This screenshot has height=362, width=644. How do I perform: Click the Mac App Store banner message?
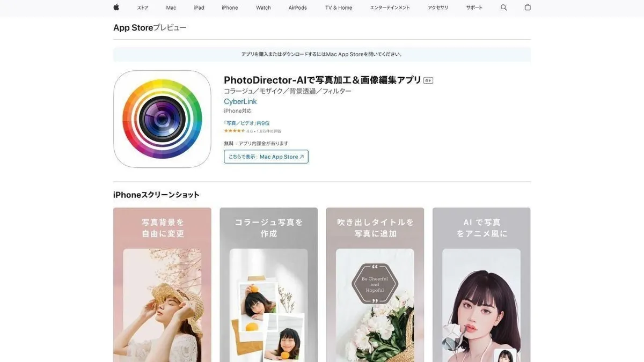[x=322, y=54]
